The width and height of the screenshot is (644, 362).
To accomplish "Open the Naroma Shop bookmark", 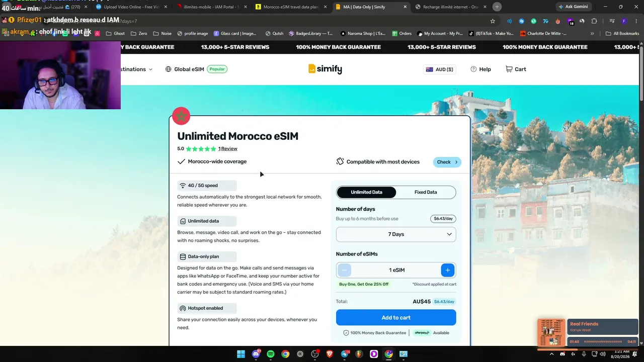I will (x=363, y=34).
